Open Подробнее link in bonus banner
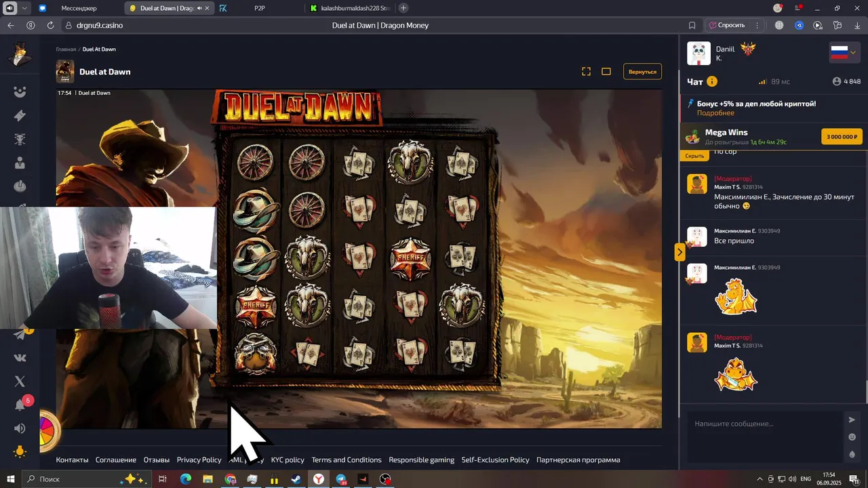The image size is (868, 488). (x=715, y=113)
